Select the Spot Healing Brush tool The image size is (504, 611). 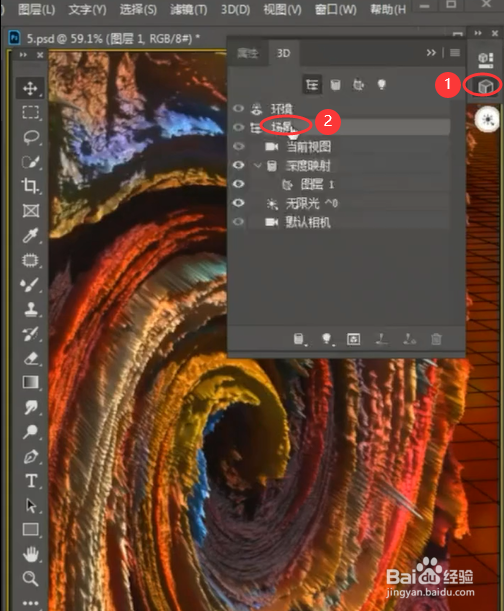30,260
